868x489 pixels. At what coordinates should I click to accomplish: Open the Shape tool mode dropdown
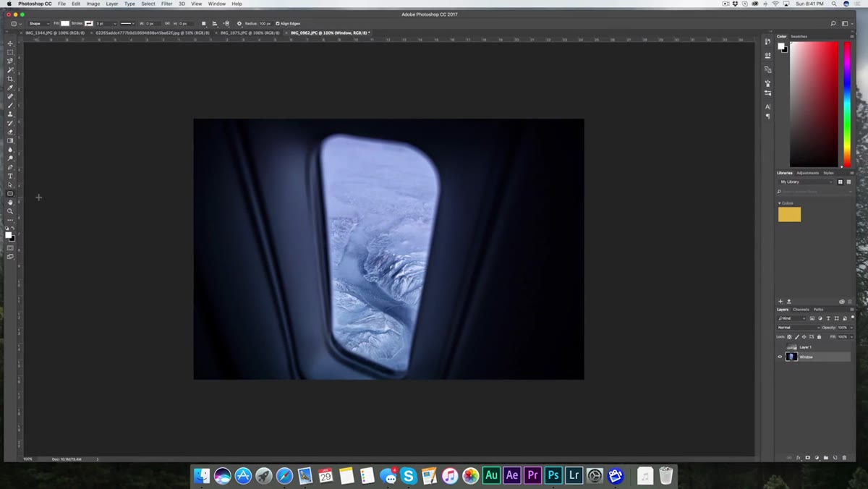(x=39, y=23)
